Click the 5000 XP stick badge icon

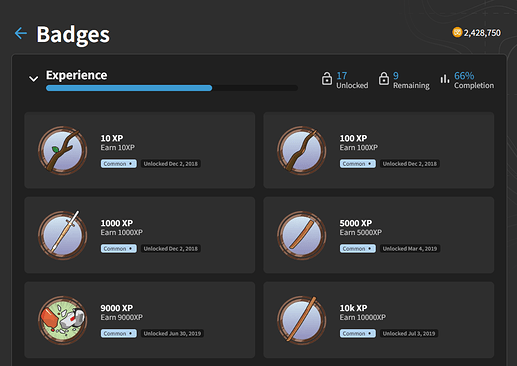[x=301, y=235]
